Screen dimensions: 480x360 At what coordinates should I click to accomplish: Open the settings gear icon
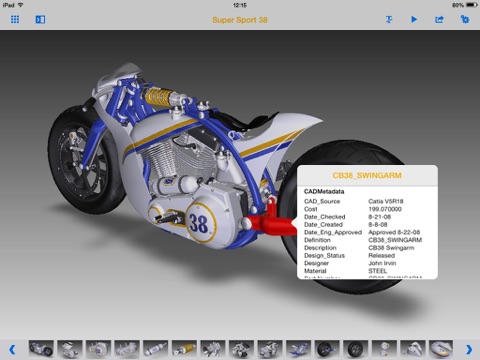(x=465, y=19)
